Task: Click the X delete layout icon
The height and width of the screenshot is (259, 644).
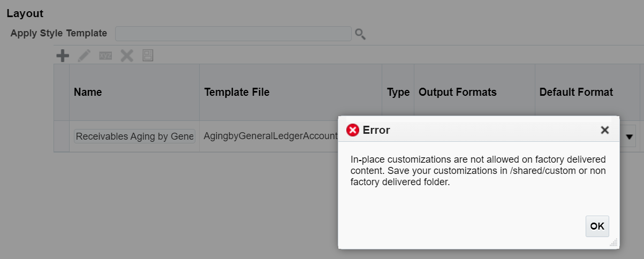Action: coord(127,55)
